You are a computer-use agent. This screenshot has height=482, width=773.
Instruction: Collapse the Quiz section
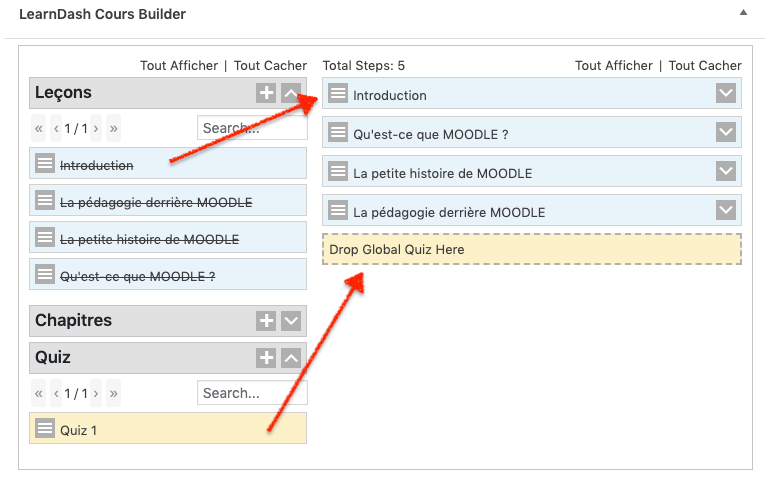(291, 358)
